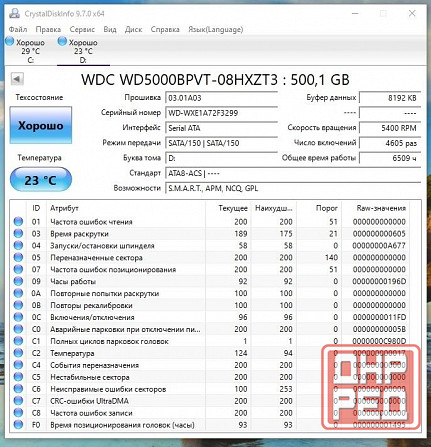Click status icon of row C2 Температура
431x447 pixels.
pyautogui.click(x=18, y=353)
